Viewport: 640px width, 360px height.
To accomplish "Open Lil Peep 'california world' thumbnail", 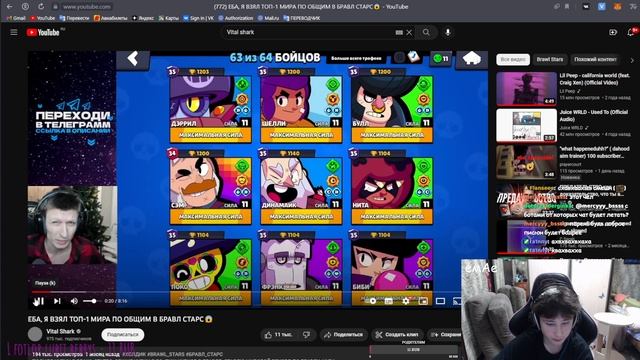I will pos(527,89).
